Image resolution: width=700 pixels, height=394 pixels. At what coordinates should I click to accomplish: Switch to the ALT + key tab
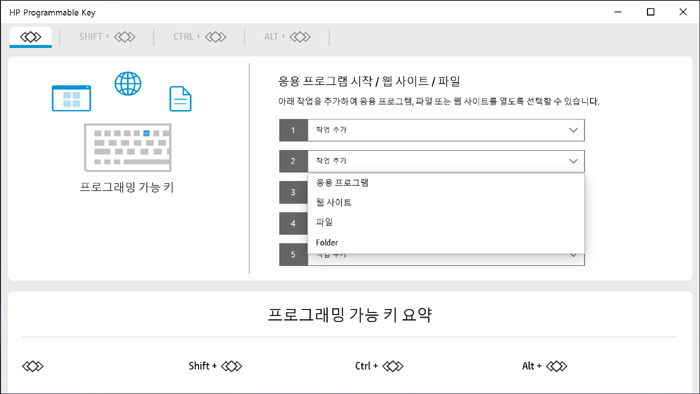click(287, 37)
